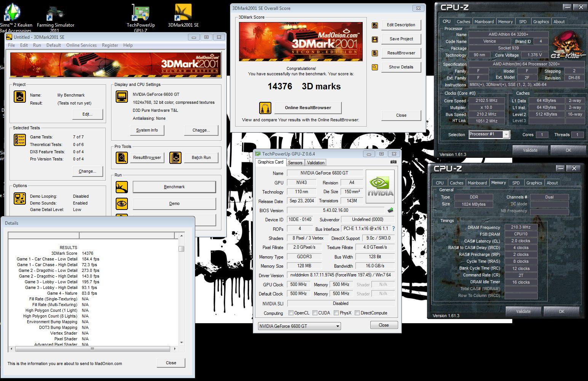Image resolution: width=588 pixels, height=381 pixels.
Task: Toggle the OpenCL checkbox in GPU-Z
Action: [x=291, y=313]
